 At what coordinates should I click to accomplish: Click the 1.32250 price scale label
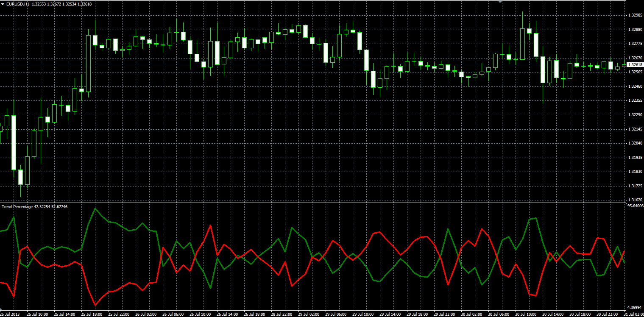coord(634,114)
